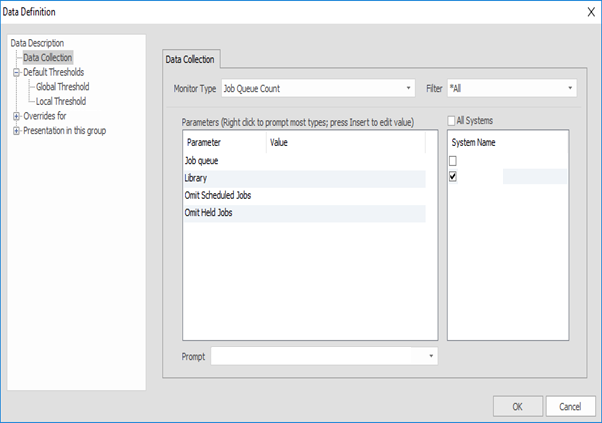Expand the Overrides for tree node
Image resolution: width=602 pixels, height=423 pixels.
pos(16,116)
